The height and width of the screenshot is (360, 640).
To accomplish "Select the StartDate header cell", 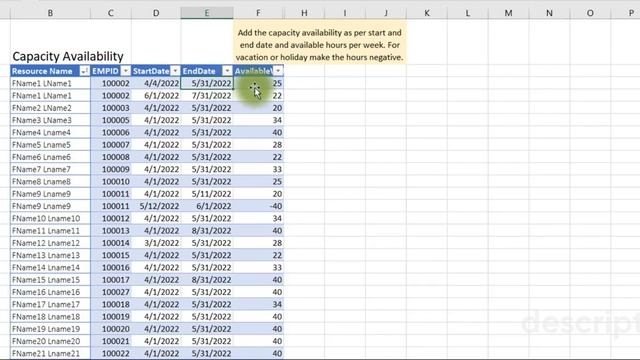I will click(x=156, y=71).
